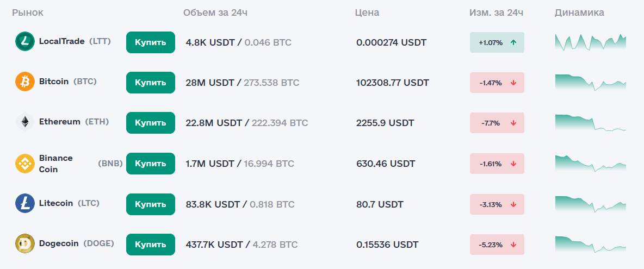The width and height of the screenshot is (644, 269).
Task: Click the green up arrow for LocalTrade
Action: (513, 42)
